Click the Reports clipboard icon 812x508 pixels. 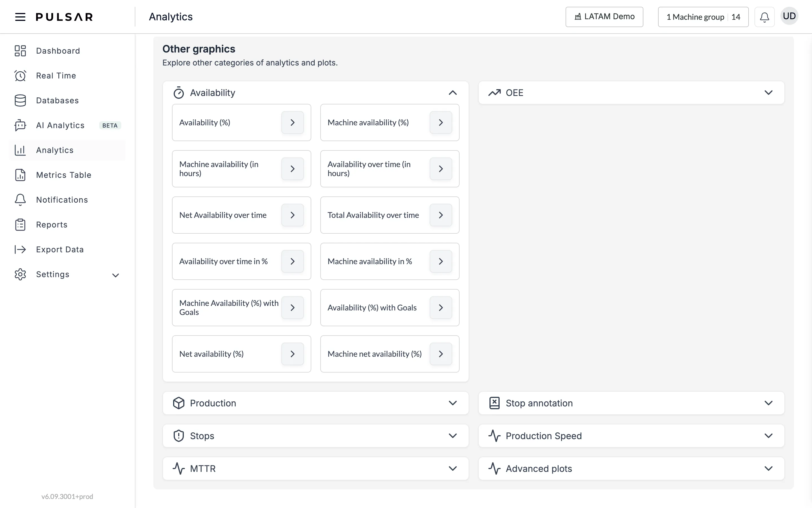pos(20,225)
